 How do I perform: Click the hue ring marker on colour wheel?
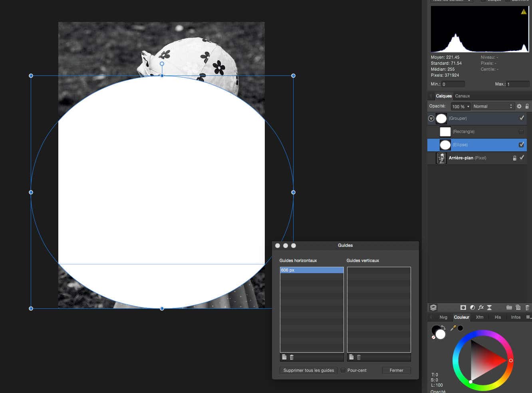[511, 360]
